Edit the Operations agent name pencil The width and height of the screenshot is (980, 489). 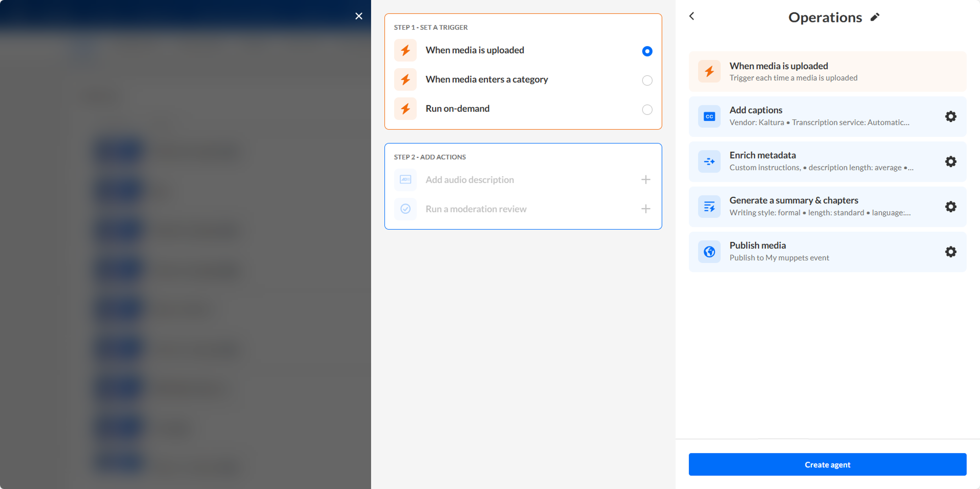(875, 17)
